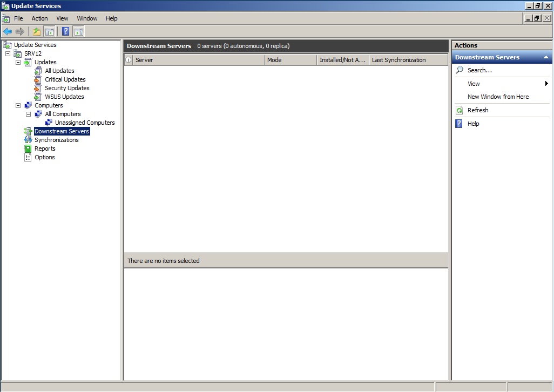Click Help text in Actions pane
This screenshot has width=554, height=392.
tap(474, 124)
